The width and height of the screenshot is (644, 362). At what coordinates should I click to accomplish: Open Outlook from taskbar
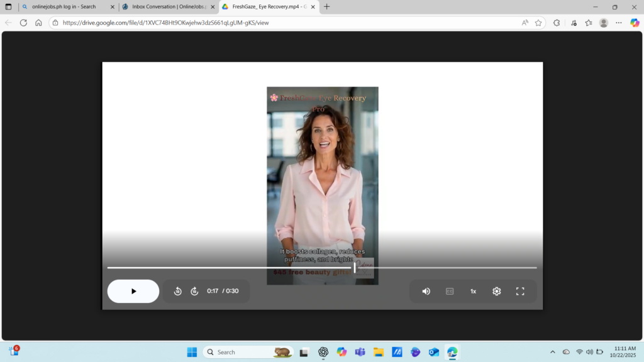click(x=434, y=352)
